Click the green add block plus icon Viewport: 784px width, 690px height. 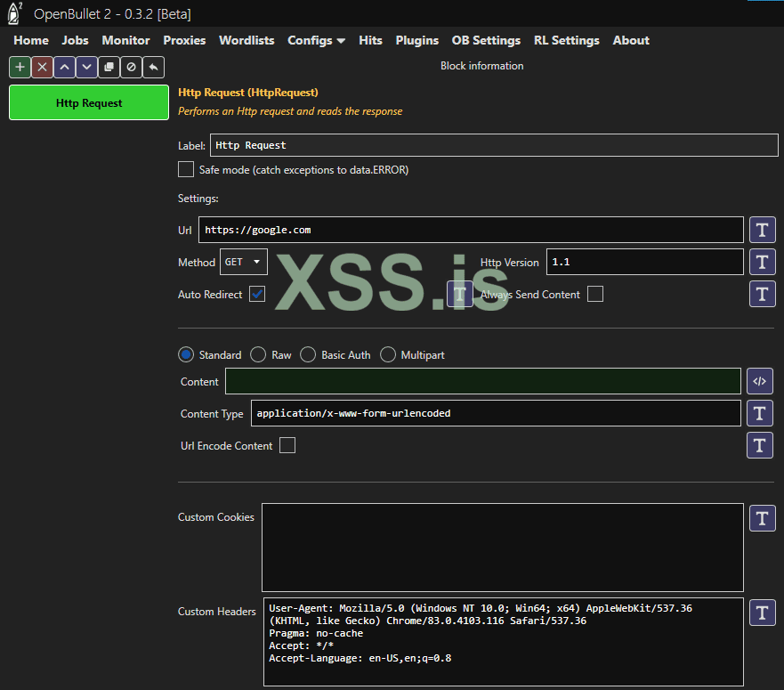[x=20, y=67]
